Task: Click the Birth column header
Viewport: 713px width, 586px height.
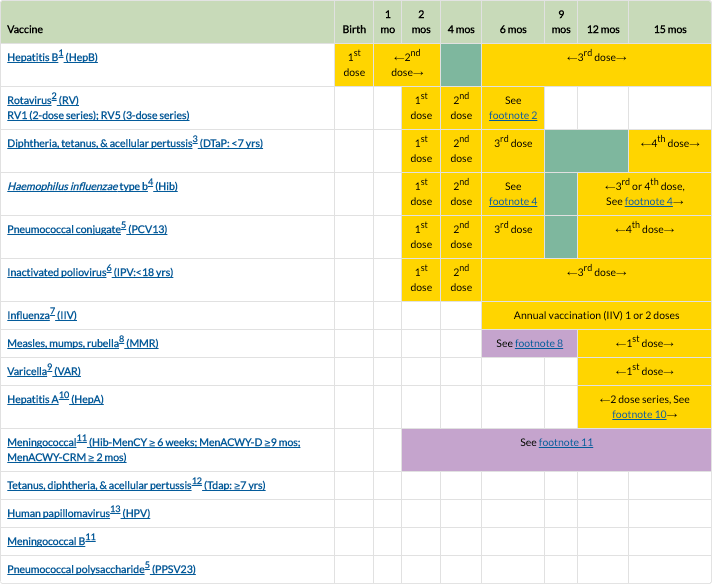Action: tap(354, 30)
